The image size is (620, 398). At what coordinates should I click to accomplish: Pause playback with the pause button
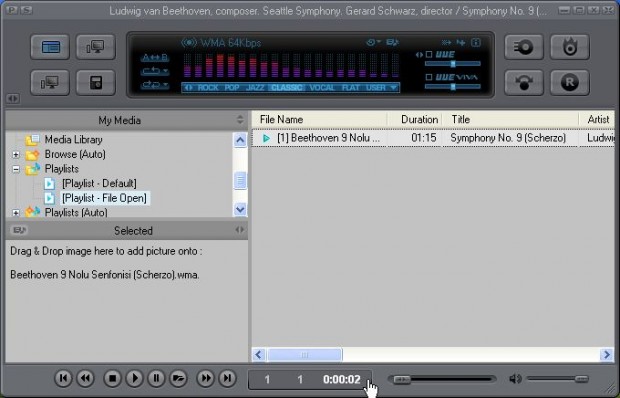tap(157, 378)
